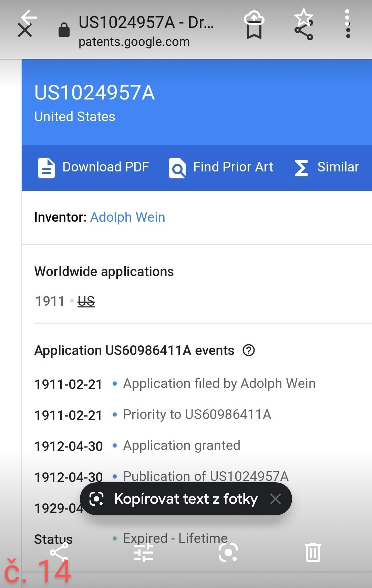Open inventor Adolph Wein link
The height and width of the screenshot is (588, 372).
(127, 217)
